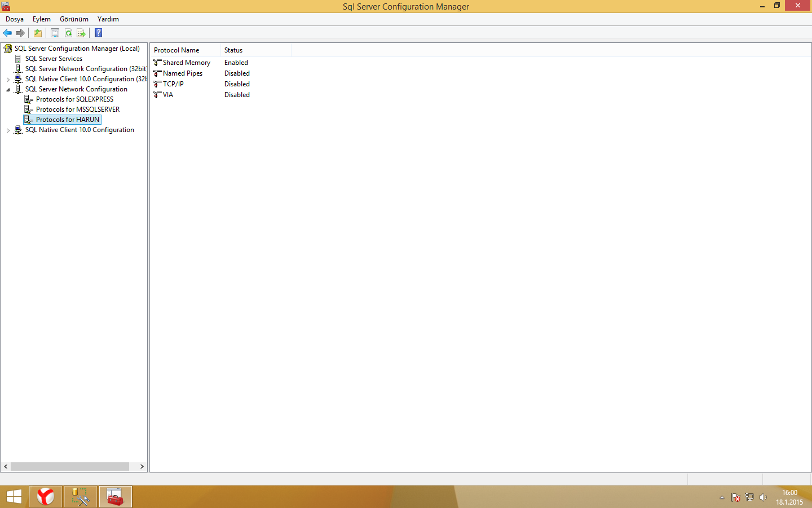Viewport: 812px width, 508px height.
Task: Click the tree pane scrollbar right arrow
Action: 142,467
